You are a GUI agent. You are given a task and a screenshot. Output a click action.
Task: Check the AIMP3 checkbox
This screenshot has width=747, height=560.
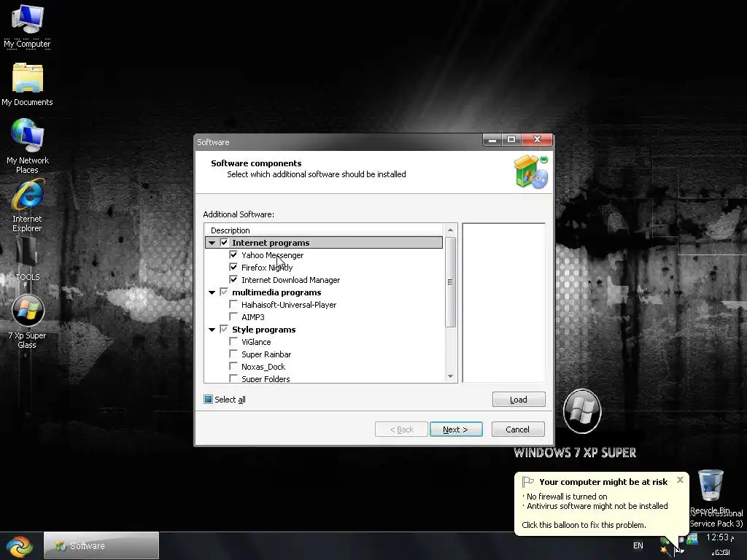233,316
